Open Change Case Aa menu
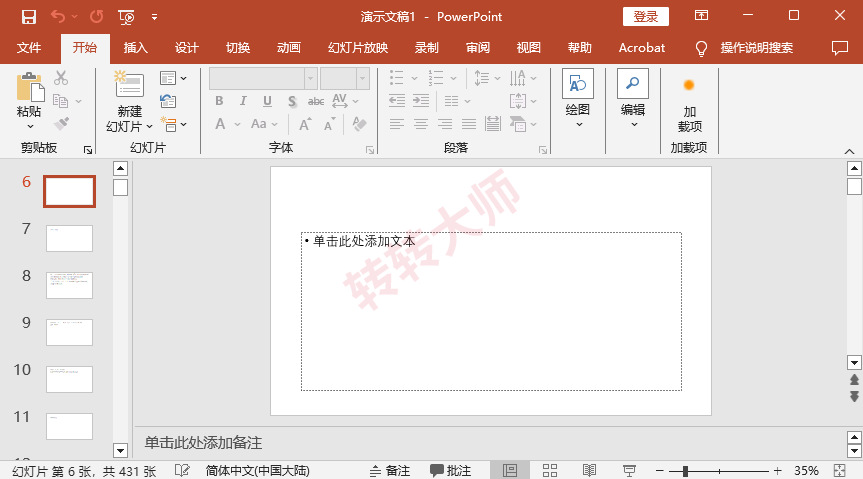Viewport: 863px width, 479px height. [x=264, y=124]
